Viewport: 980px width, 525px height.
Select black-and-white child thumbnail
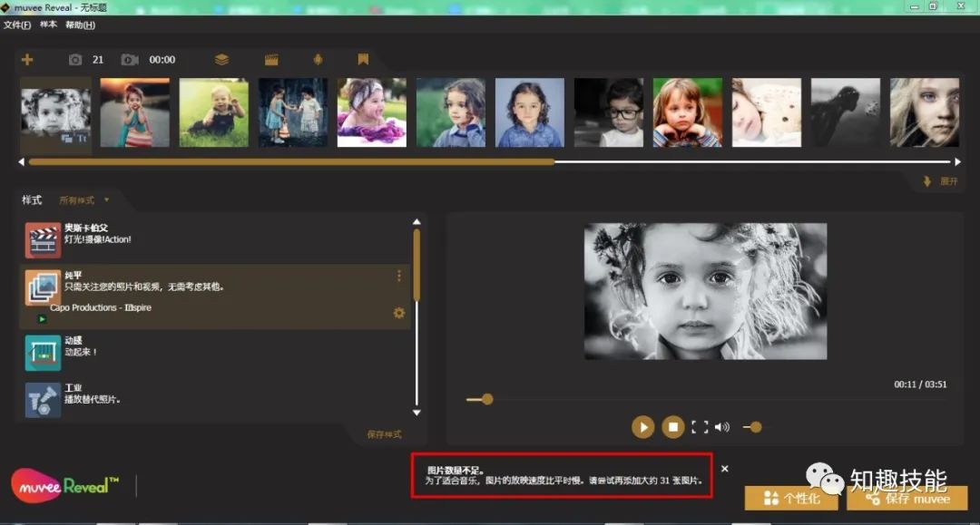55,112
